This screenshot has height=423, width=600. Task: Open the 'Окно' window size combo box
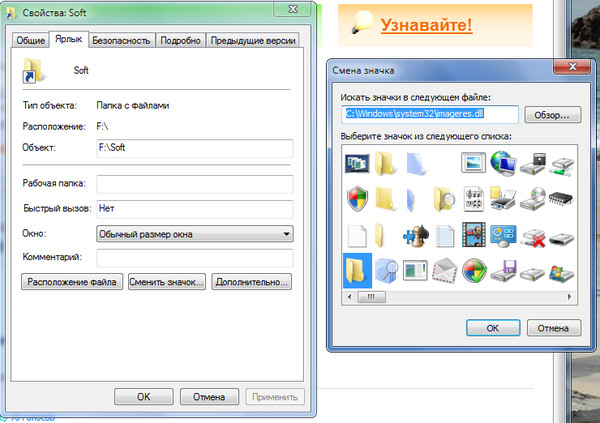[x=195, y=234]
